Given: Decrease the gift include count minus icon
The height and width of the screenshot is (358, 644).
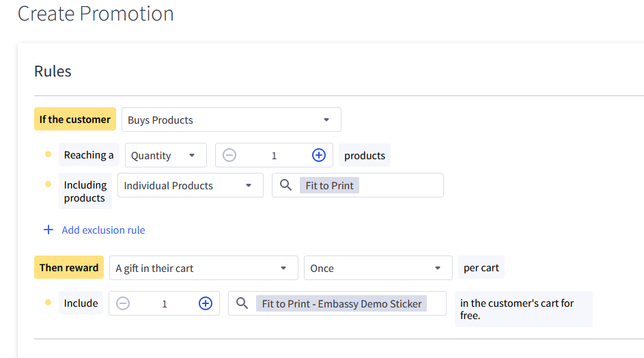Looking at the screenshot, I should point(123,304).
